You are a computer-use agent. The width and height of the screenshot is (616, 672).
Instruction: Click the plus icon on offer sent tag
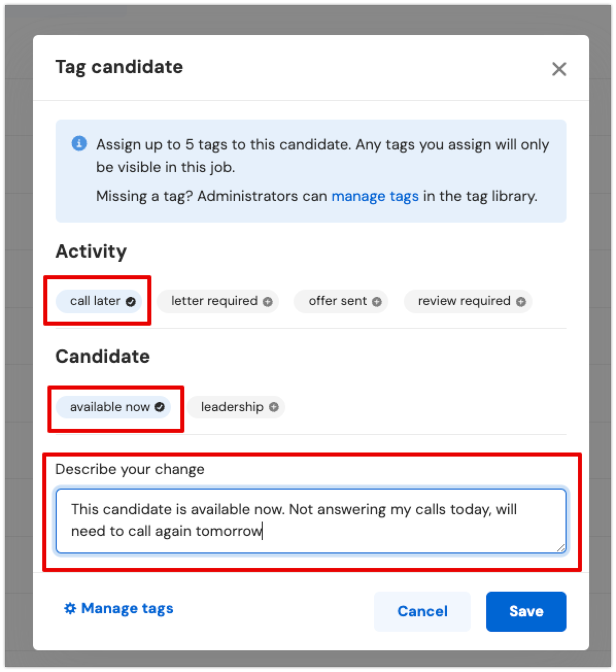(377, 301)
